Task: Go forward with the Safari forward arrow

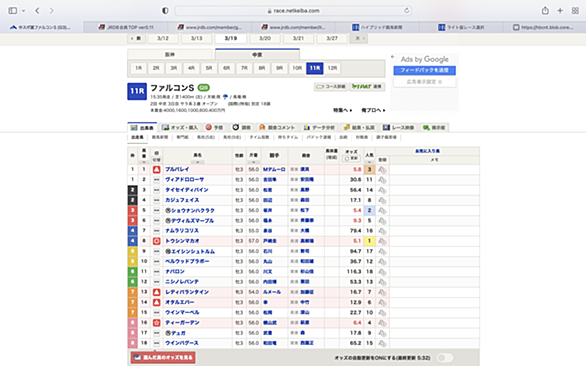Action: [x=52, y=10]
